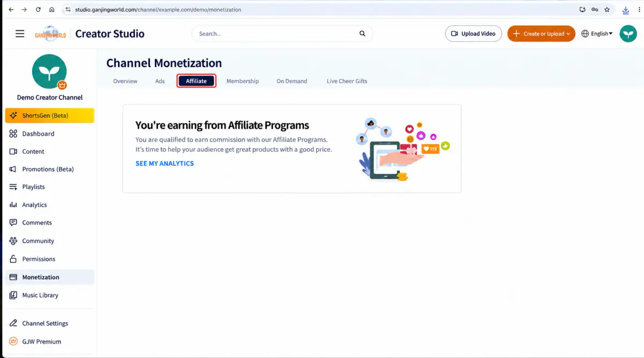Bookmark the page with the star icon
The image size is (644, 358).
(607, 10)
